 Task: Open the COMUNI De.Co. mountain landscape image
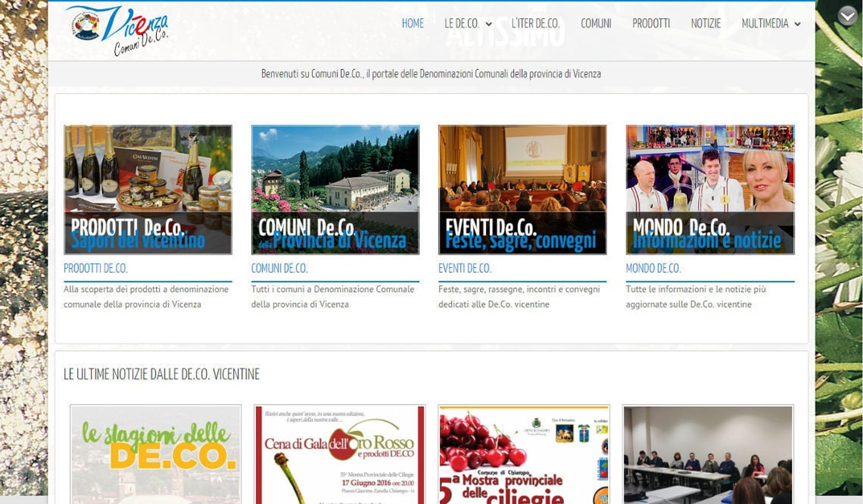pos(335,190)
